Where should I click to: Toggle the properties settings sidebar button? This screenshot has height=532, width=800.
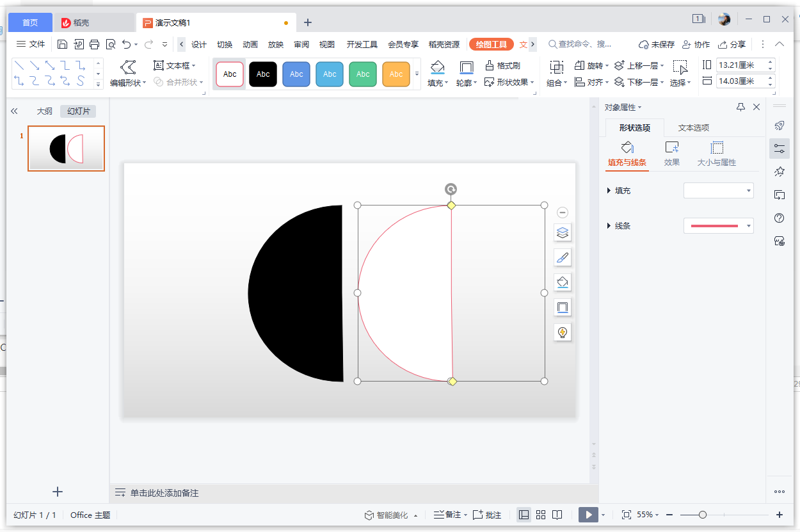780,149
